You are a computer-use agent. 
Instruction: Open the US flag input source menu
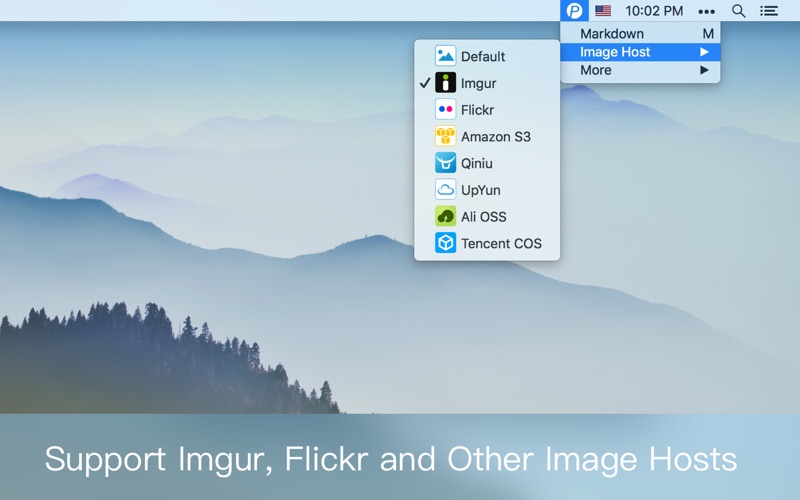(603, 11)
